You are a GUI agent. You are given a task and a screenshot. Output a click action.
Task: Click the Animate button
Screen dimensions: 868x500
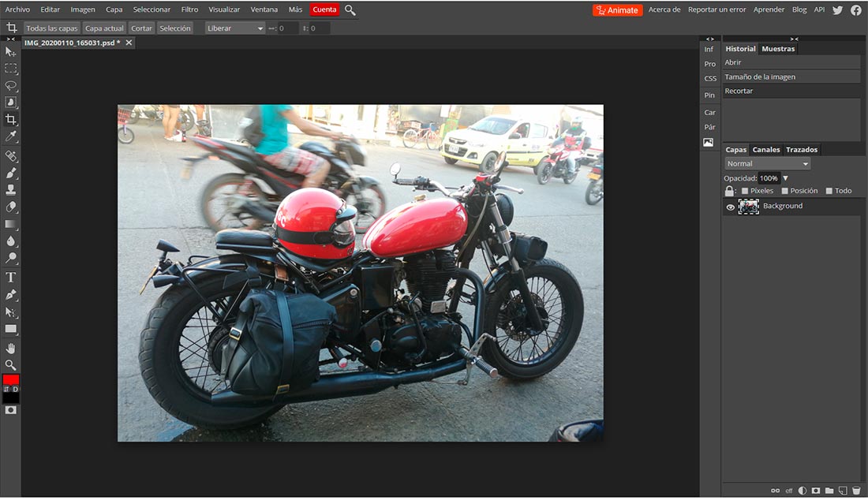pos(618,10)
